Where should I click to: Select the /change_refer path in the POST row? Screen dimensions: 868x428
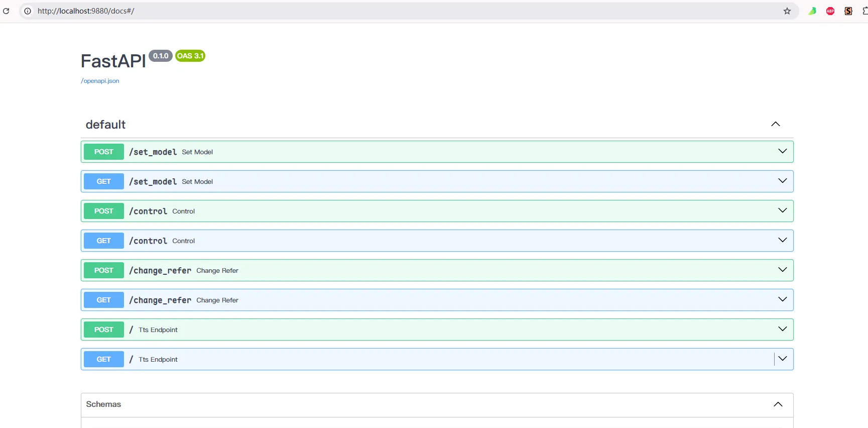click(x=160, y=271)
